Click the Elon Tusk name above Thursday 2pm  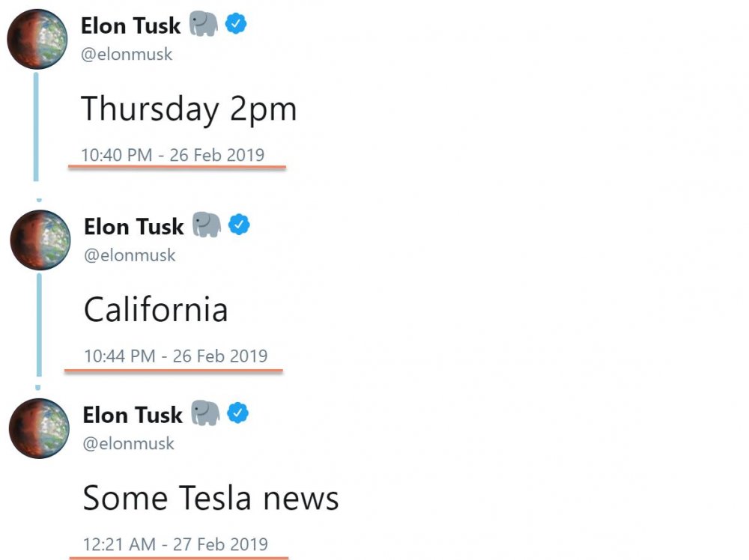pyautogui.click(x=130, y=25)
